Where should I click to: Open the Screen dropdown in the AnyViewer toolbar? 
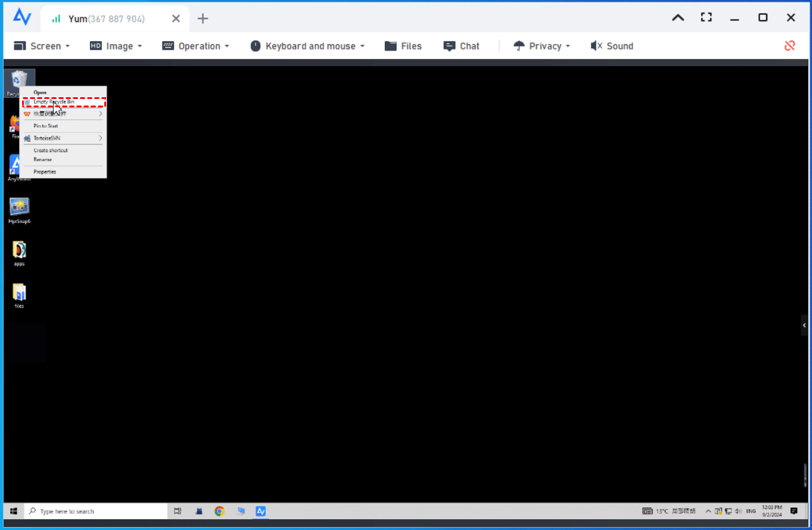[x=42, y=46]
